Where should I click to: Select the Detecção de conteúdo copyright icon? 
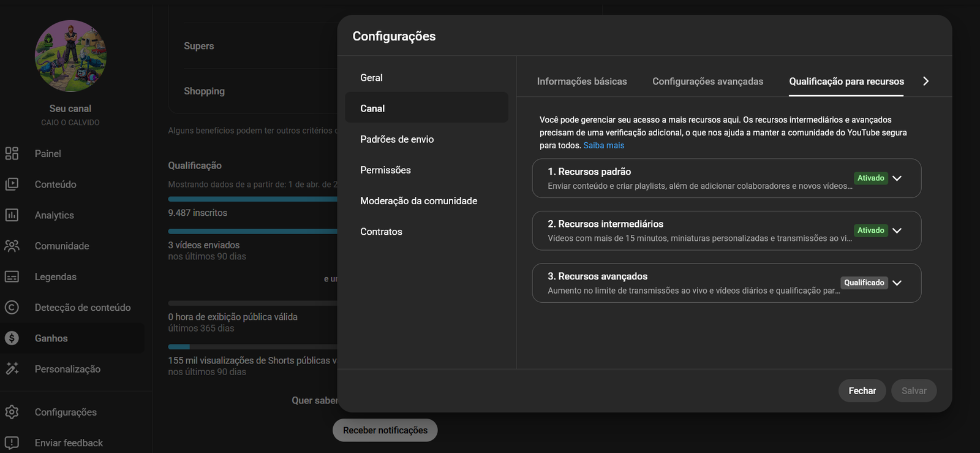(12, 307)
